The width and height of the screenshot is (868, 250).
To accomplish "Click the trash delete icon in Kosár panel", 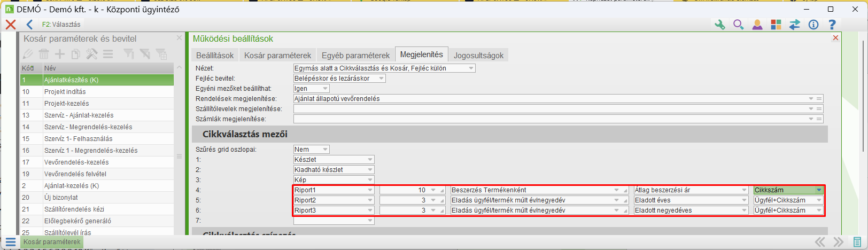I will point(44,54).
